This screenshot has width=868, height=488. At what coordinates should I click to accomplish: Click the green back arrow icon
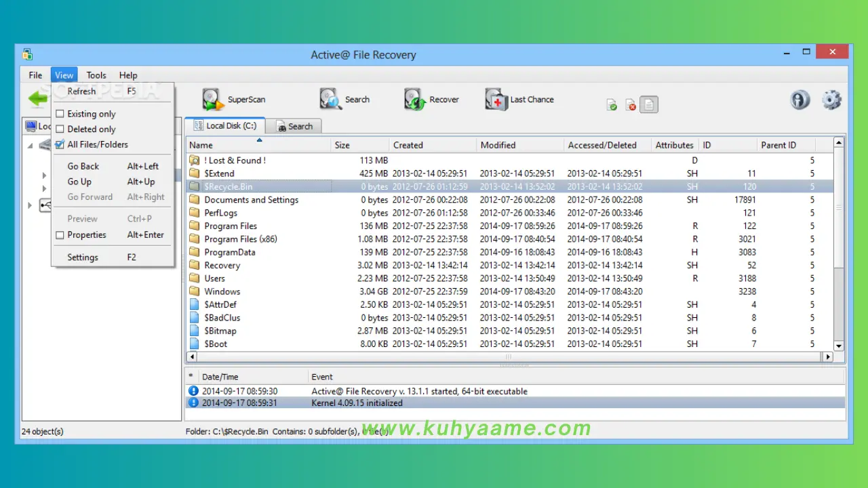click(x=37, y=99)
